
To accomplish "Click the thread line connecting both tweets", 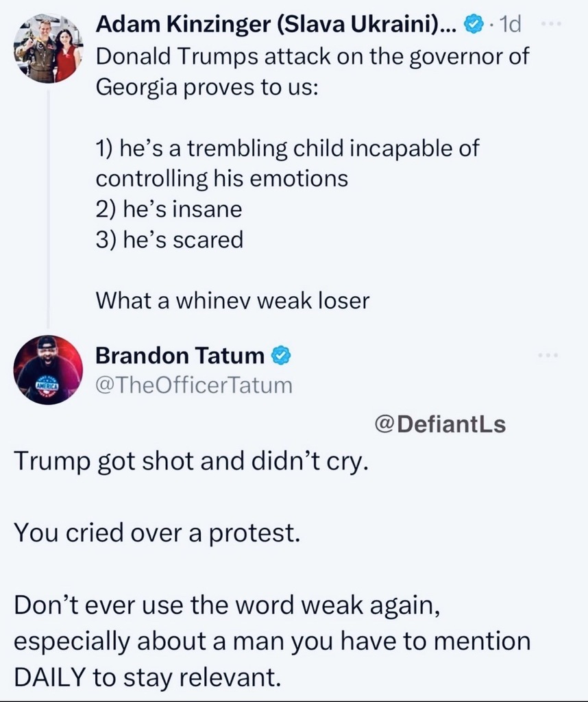I will tap(48, 206).
